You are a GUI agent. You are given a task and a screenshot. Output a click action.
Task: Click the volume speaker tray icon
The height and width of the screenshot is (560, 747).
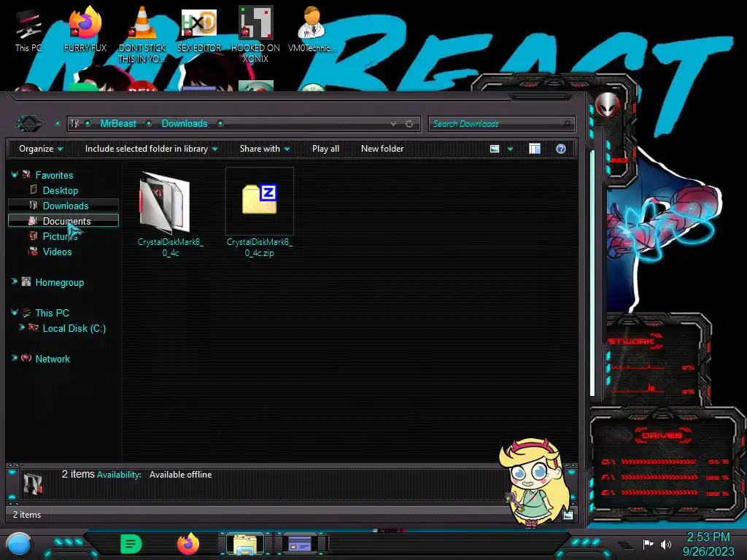[x=666, y=544]
